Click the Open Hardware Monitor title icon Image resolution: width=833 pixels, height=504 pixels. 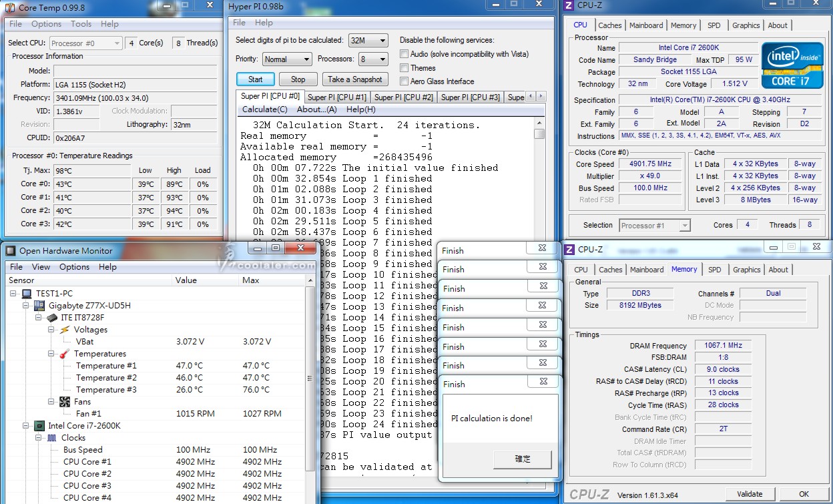click(x=10, y=251)
